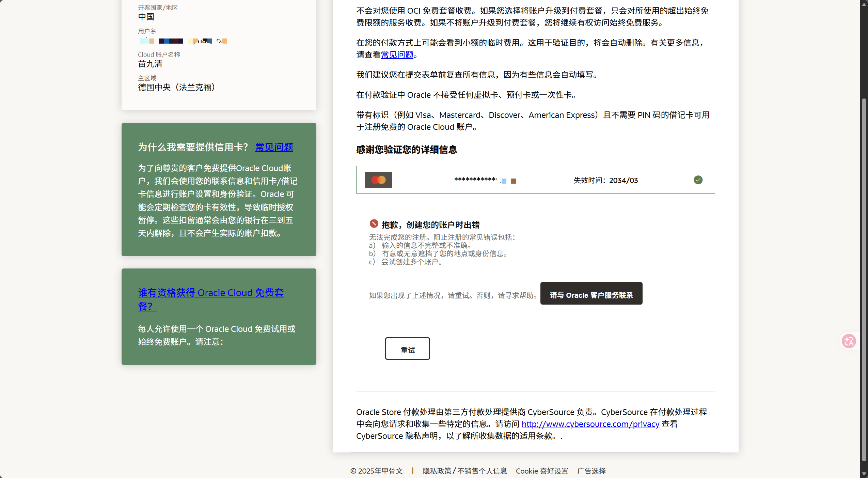Viewport: 868px width, 478px height.
Task: Click the pink translate floating icon
Action: 848,341
